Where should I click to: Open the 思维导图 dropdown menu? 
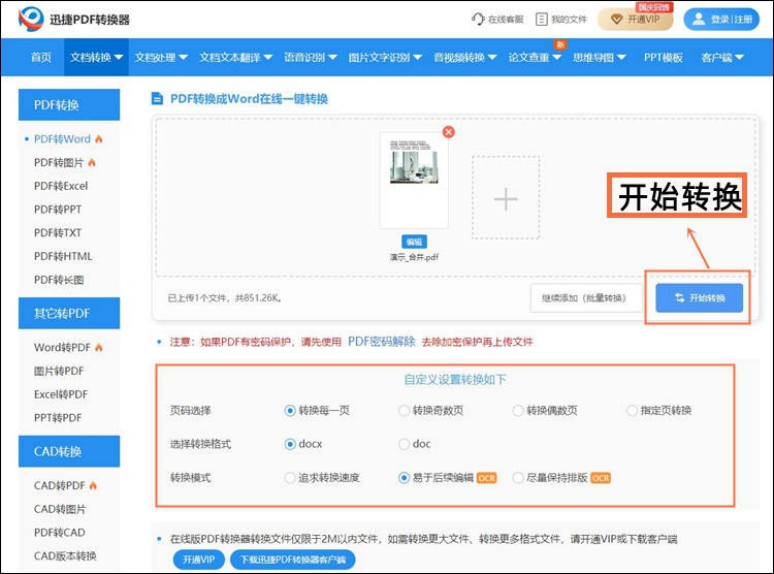click(599, 58)
